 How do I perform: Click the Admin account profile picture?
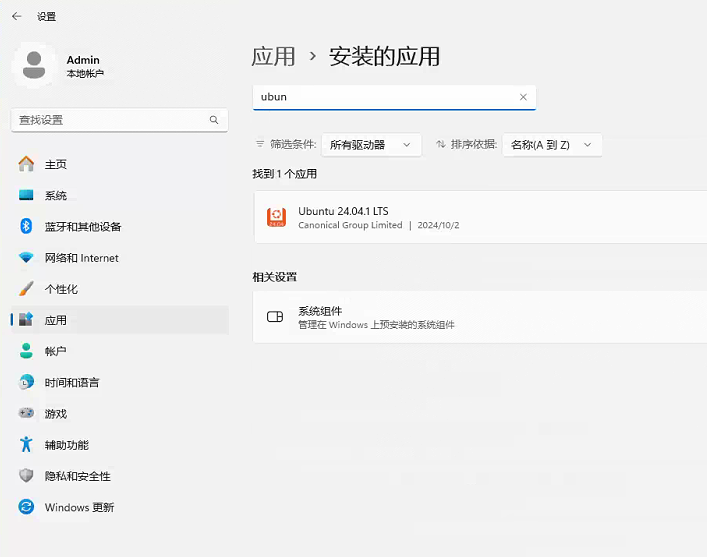34,65
